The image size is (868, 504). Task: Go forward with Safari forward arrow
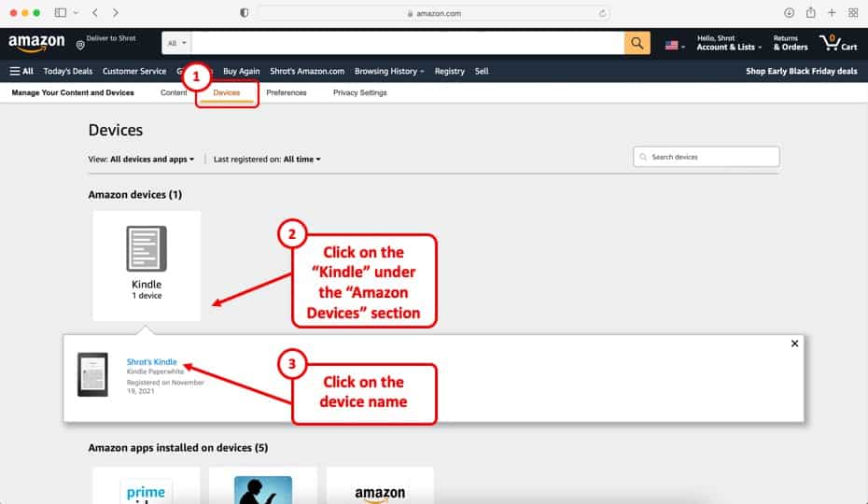pyautogui.click(x=115, y=13)
